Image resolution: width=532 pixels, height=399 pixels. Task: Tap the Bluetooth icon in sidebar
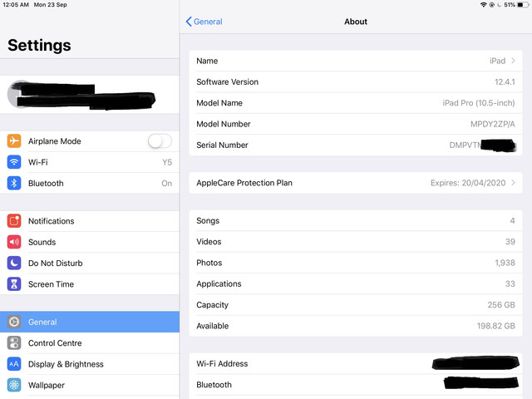[14, 183]
